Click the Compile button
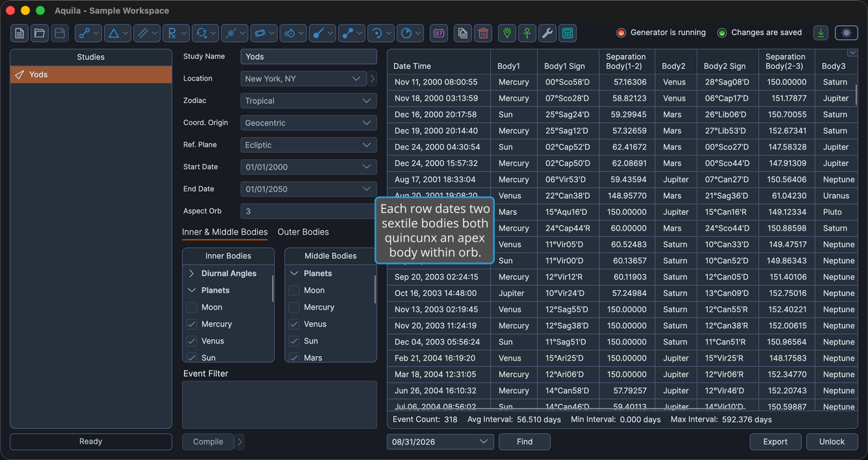 [x=208, y=442]
